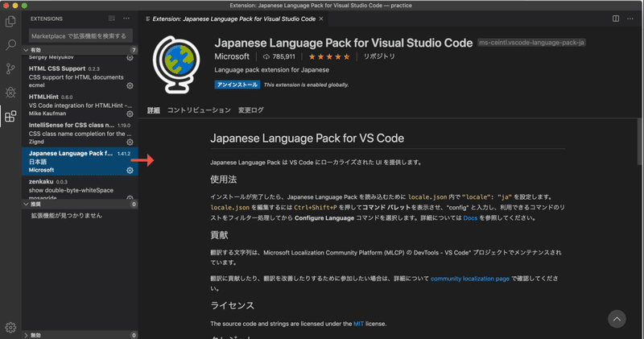The height and width of the screenshot is (339, 644).
Task: Select IntelliSense for CSS class names extension
Action: (80, 134)
